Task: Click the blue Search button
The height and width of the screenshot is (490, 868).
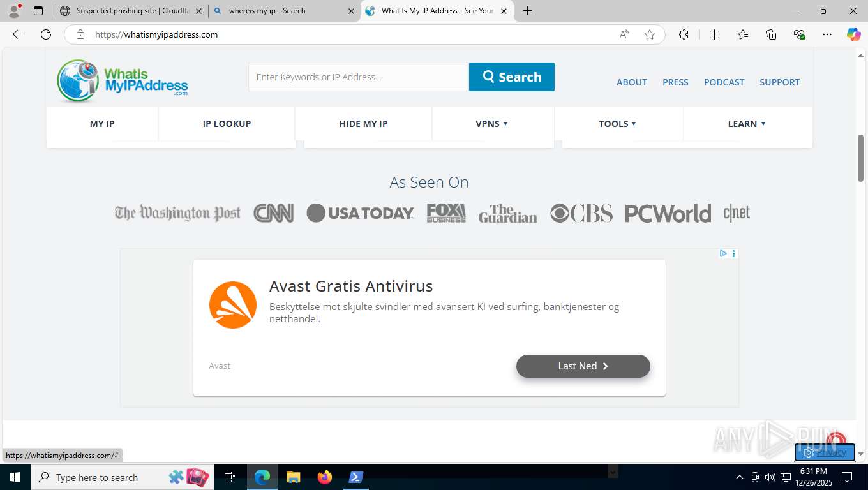Action: click(x=512, y=77)
